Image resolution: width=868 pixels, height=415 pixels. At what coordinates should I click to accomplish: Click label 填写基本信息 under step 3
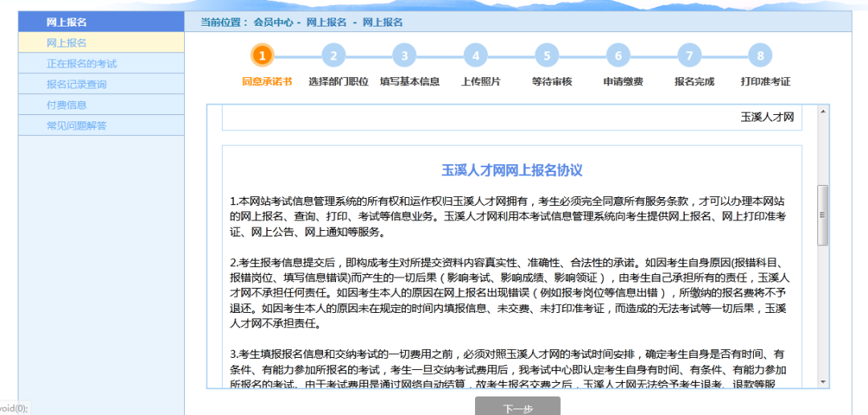click(x=410, y=81)
